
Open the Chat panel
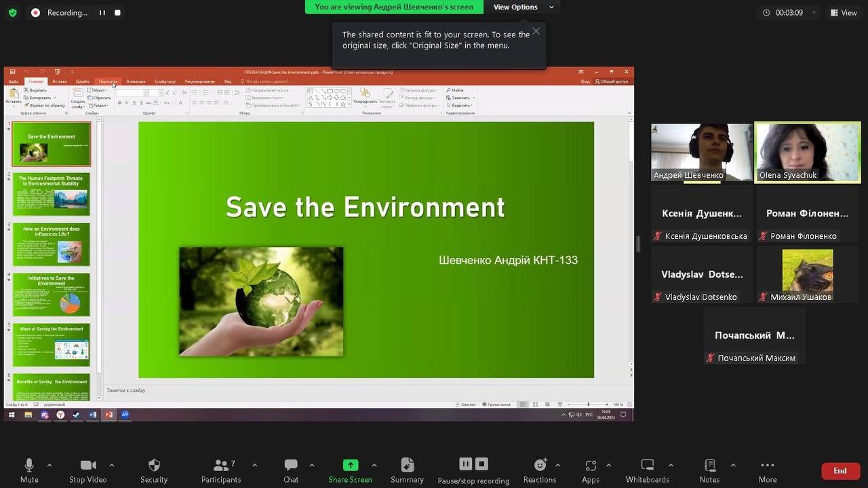[291, 470]
